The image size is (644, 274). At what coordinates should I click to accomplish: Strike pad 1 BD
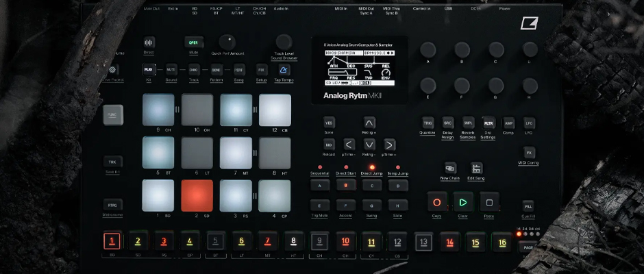(158, 195)
